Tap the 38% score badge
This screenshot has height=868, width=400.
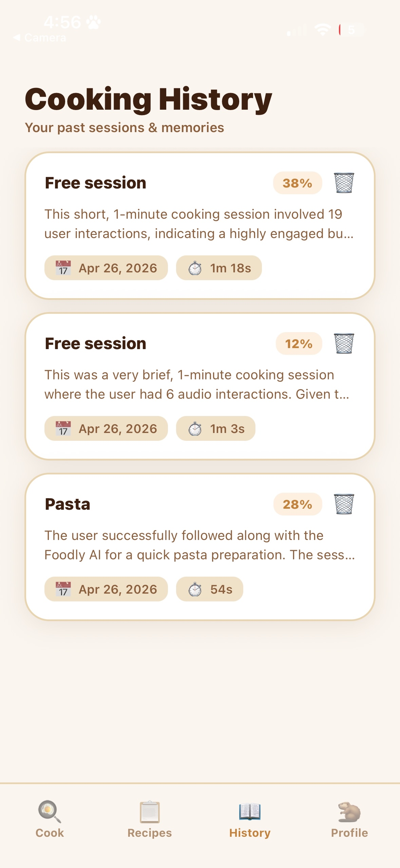point(297,183)
